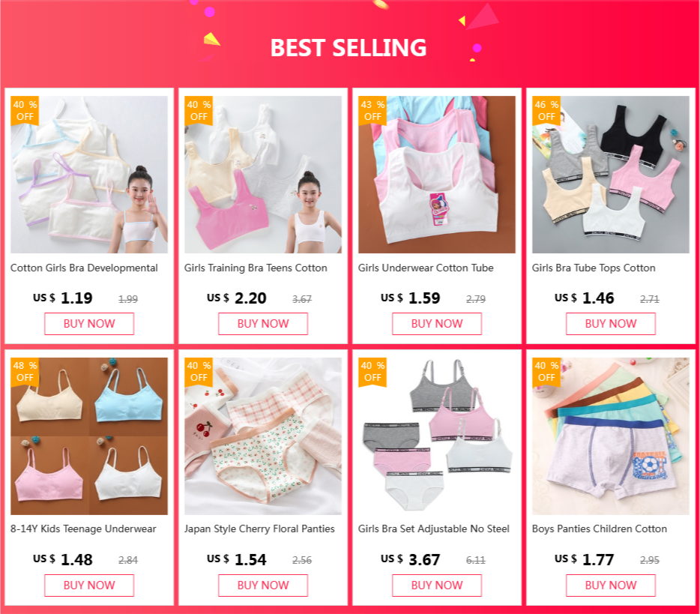The height and width of the screenshot is (614, 700).
Task: Click BUY NOW for Cotton Girls Bra Developmental
Action: tap(89, 324)
